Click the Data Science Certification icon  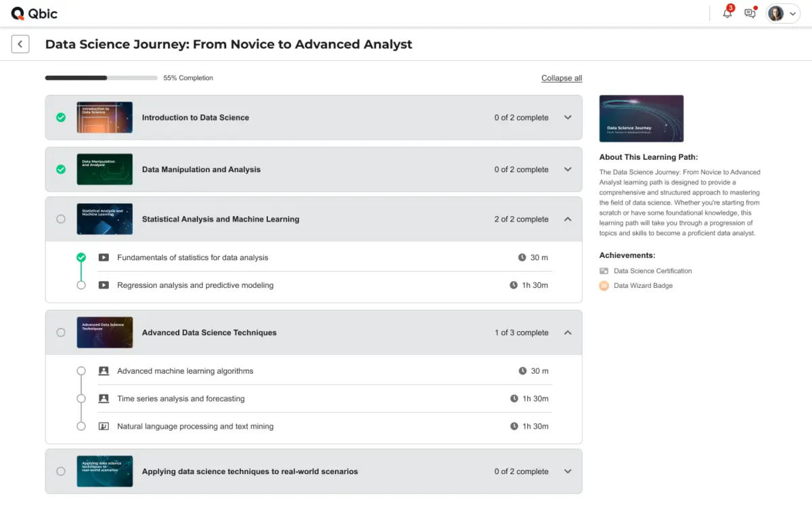(x=604, y=271)
